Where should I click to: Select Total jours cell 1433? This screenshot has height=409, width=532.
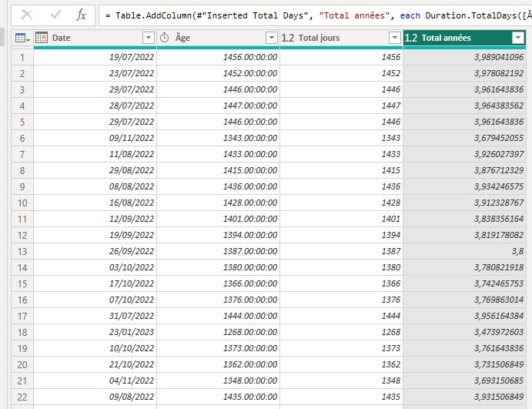coord(341,155)
